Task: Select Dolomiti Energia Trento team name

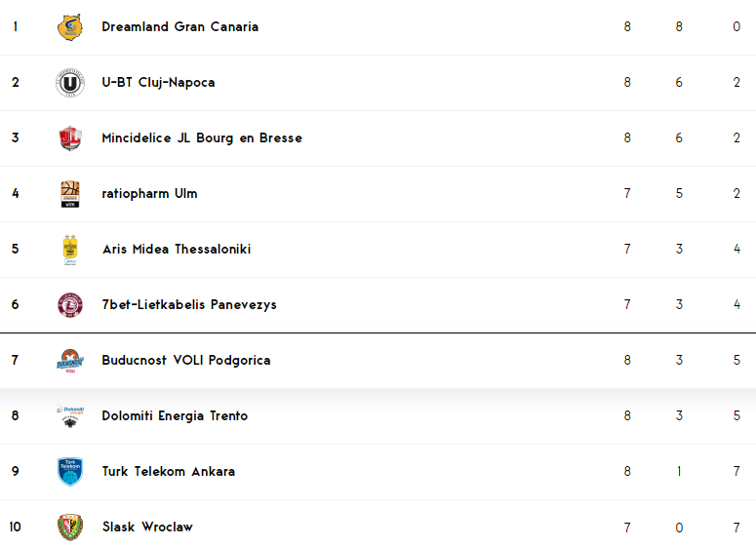Action: (175, 416)
